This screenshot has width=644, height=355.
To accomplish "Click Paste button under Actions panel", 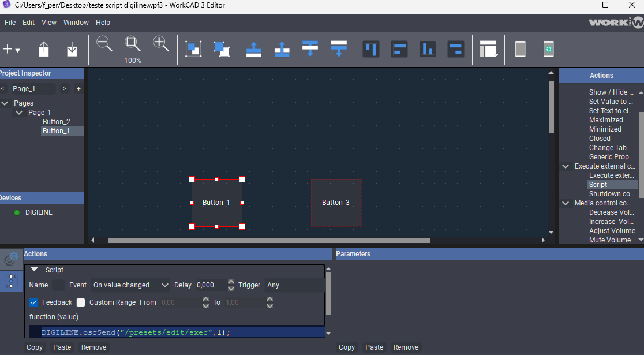I will 62,347.
